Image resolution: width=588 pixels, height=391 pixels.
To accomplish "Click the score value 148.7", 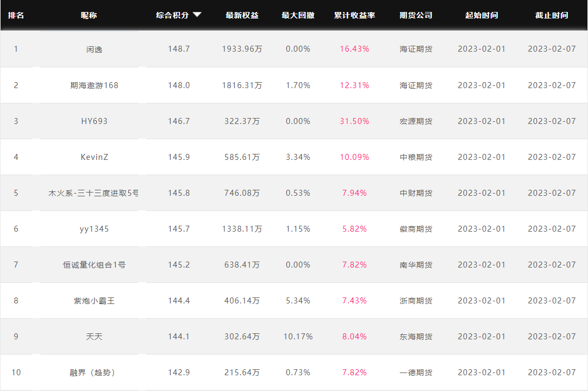I will coord(179,49).
